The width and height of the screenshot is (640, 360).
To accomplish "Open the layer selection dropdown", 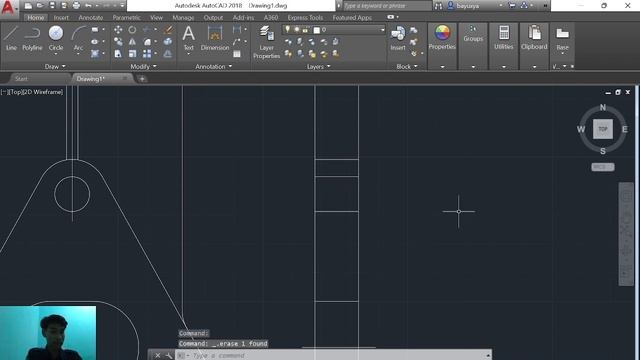I will coord(333,30).
